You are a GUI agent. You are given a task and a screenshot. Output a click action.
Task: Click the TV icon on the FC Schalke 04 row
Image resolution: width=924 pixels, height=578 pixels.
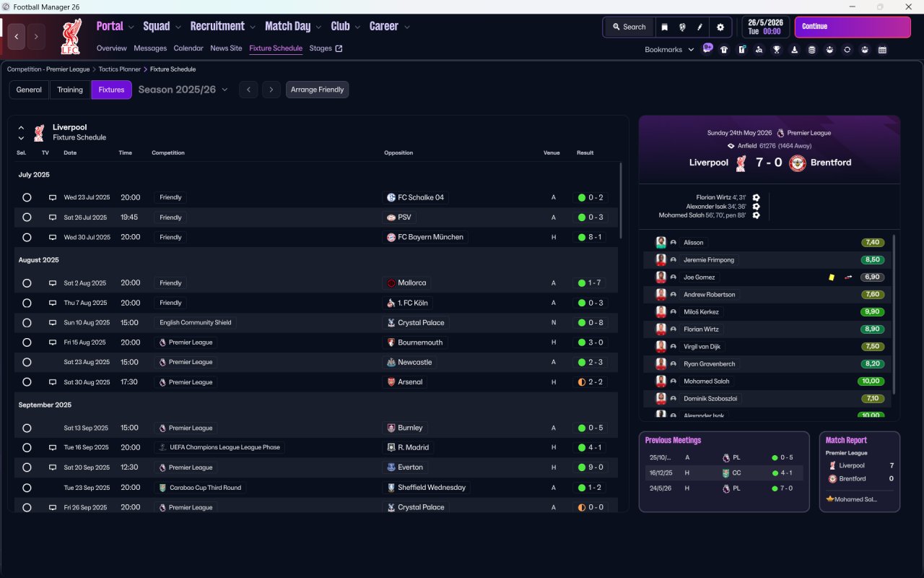(52, 197)
